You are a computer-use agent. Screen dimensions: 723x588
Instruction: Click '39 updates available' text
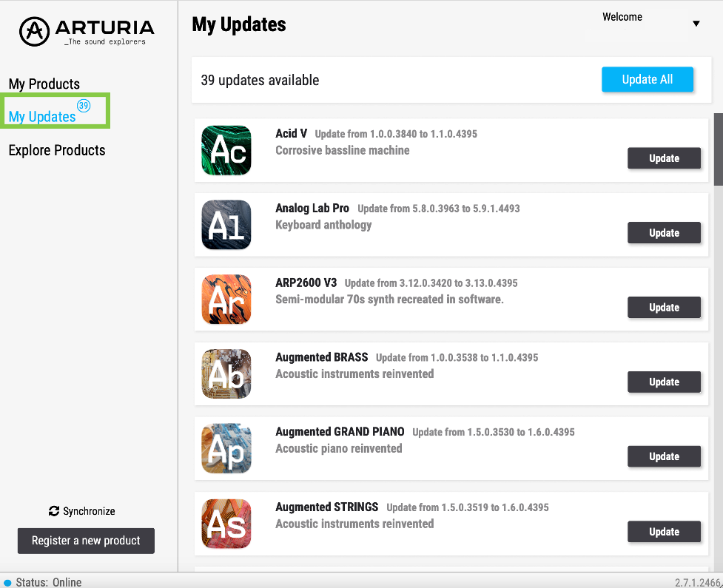click(260, 80)
